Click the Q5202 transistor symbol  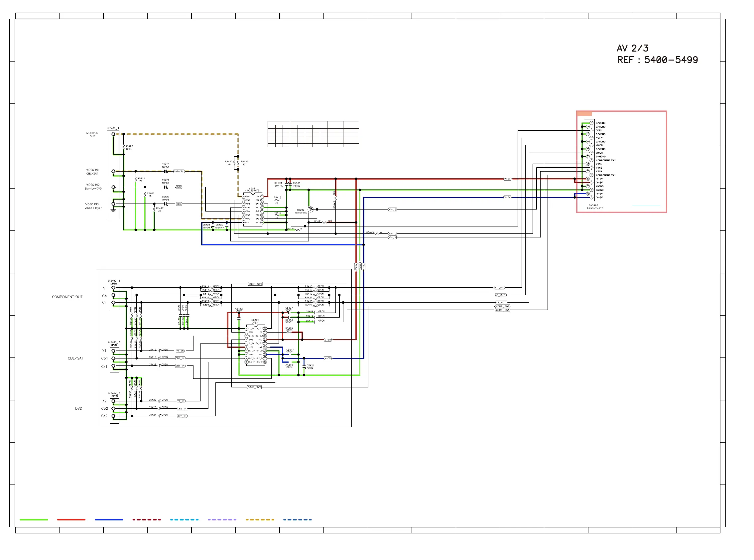coord(311,210)
